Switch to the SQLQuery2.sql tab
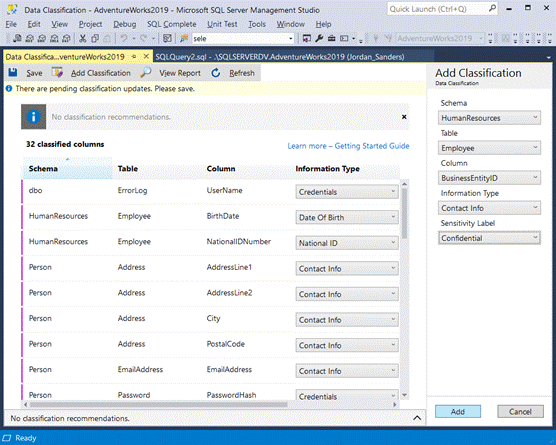The image size is (556, 445). [280, 57]
